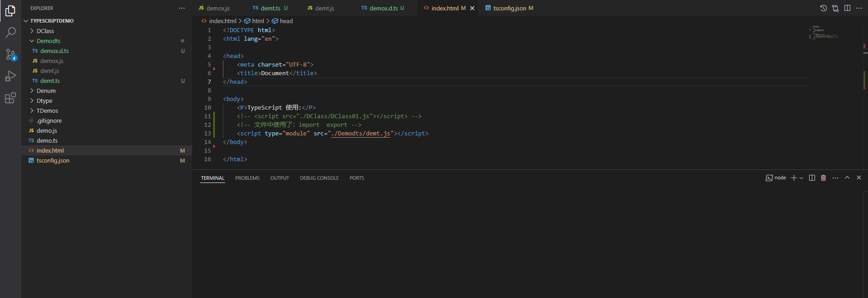The image size is (868, 298).
Task: Collapse the TYPESCRIPTDEMO root folder
Action: click(106, 21)
